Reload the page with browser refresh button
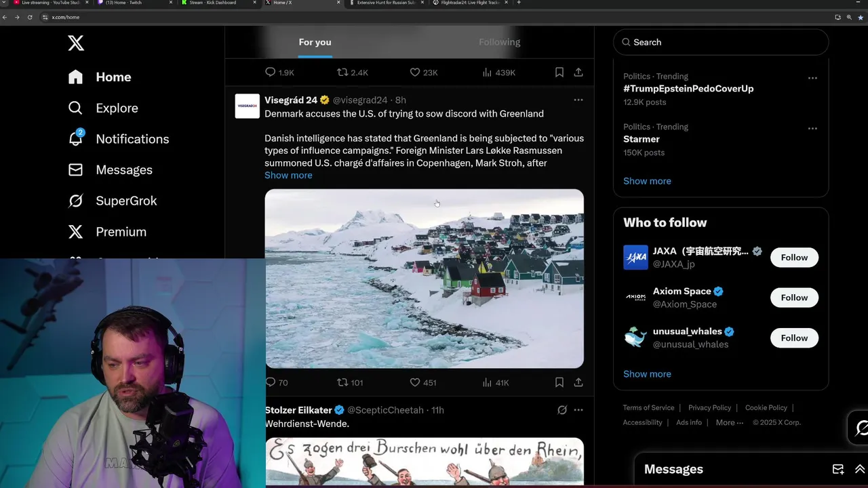The image size is (868, 488). (x=30, y=17)
